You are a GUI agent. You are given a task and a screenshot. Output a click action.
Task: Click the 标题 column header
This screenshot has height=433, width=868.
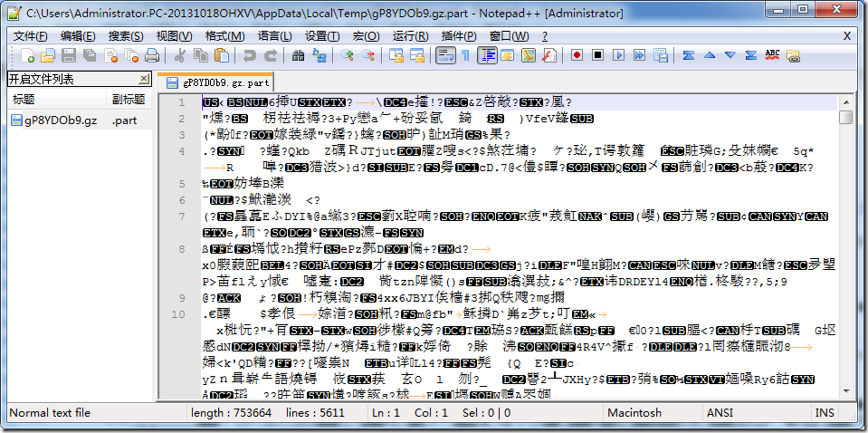(56, 100)
